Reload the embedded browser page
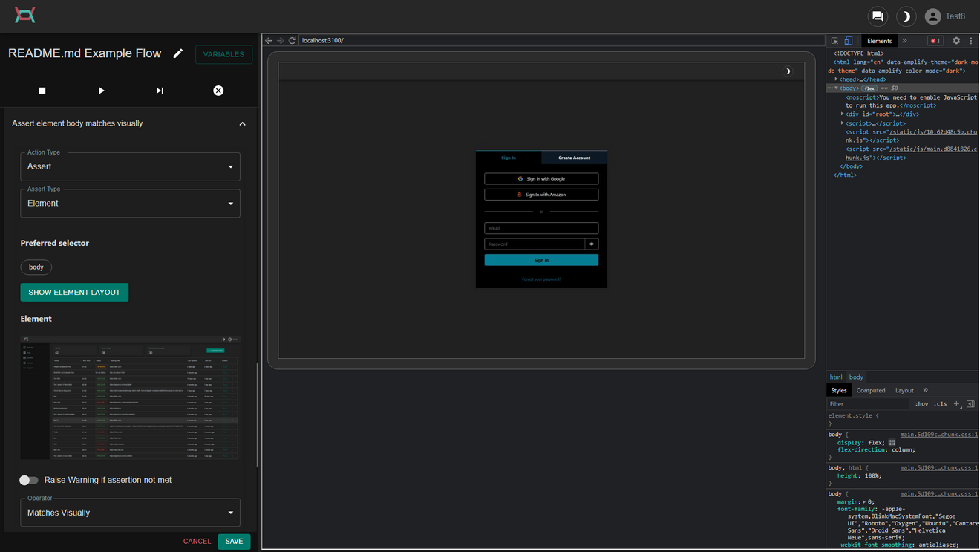The width and height of the screenshot is (980, 552). click(x=293, y=40)
